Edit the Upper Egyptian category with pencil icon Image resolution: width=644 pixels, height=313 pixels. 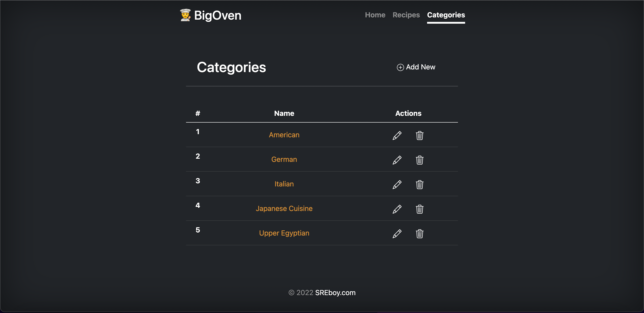(397, 234)
